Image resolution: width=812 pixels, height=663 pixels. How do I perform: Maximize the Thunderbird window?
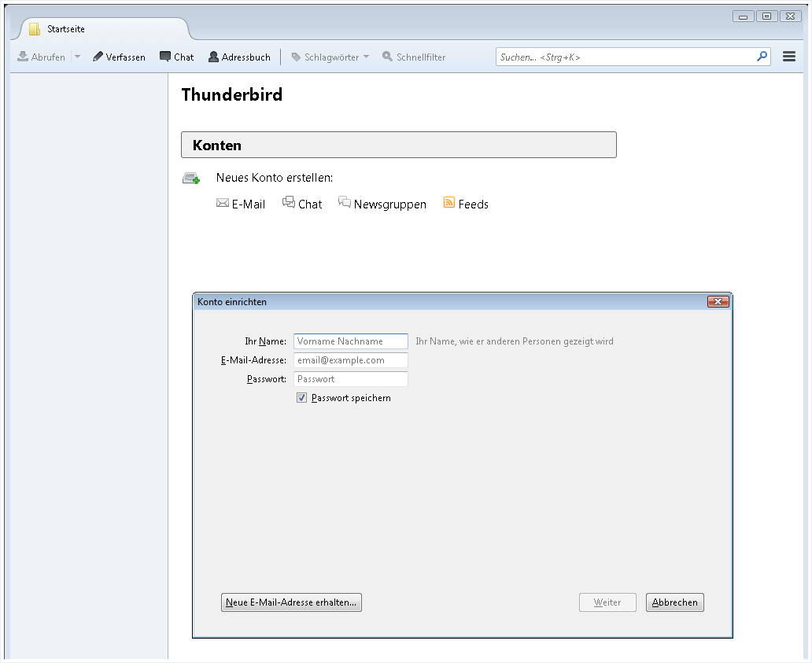click(767, 17)
